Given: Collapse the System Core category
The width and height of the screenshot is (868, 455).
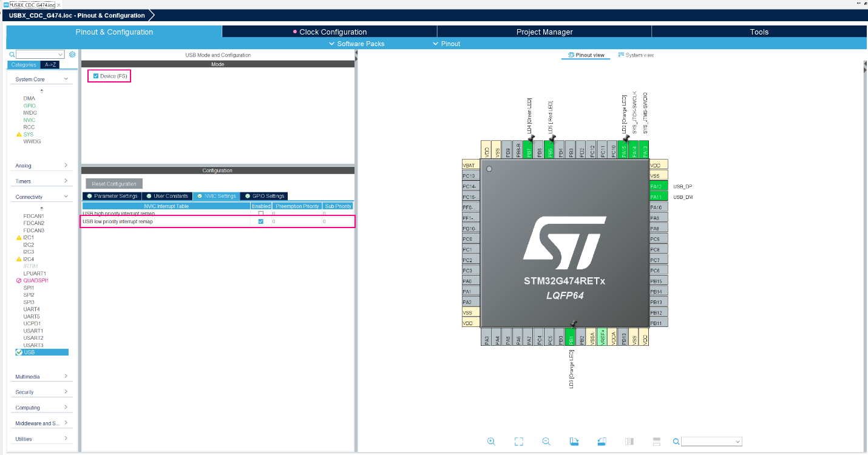Looking at the screenshot, I should pos(41,78).
